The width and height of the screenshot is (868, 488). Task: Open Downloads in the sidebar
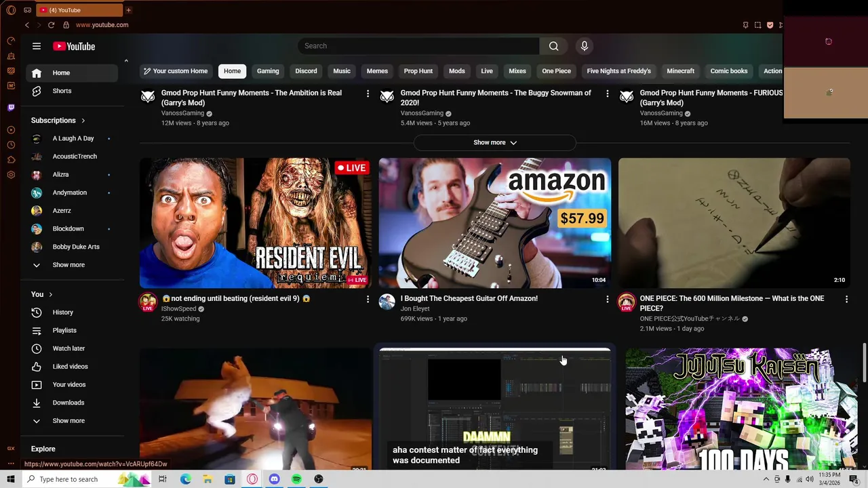(72, 403)
